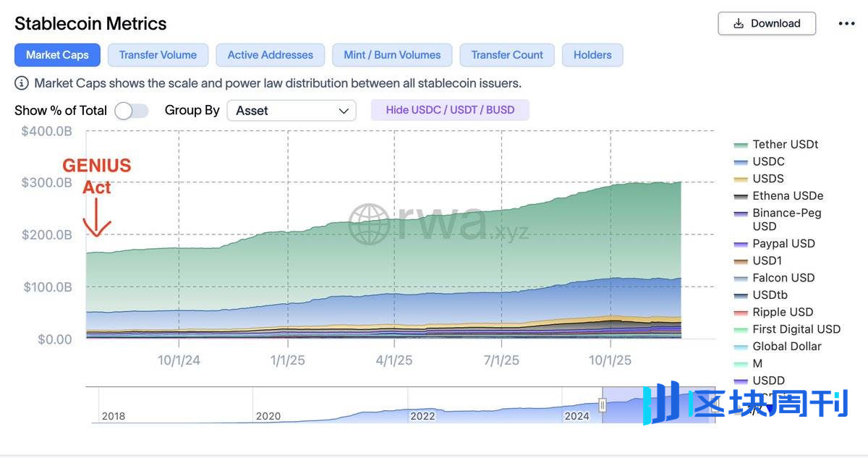Image resolution: width=868 pixels, height=458 pixels.
Task: Show the Holders tab
Action: pyautogui.click(x=592, y=55)
